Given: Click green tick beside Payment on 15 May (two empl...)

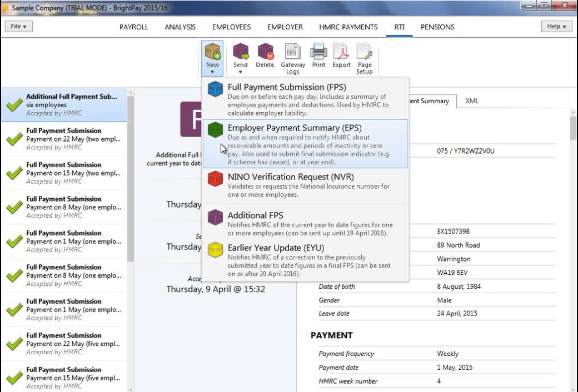Looking at the screenshot, I should [14, 173].
